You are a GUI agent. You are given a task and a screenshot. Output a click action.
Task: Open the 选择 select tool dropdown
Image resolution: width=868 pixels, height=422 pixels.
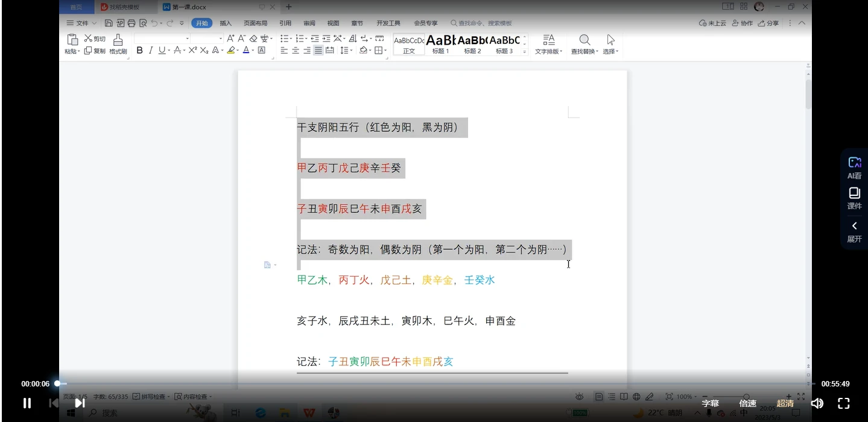tap(610, 45)
